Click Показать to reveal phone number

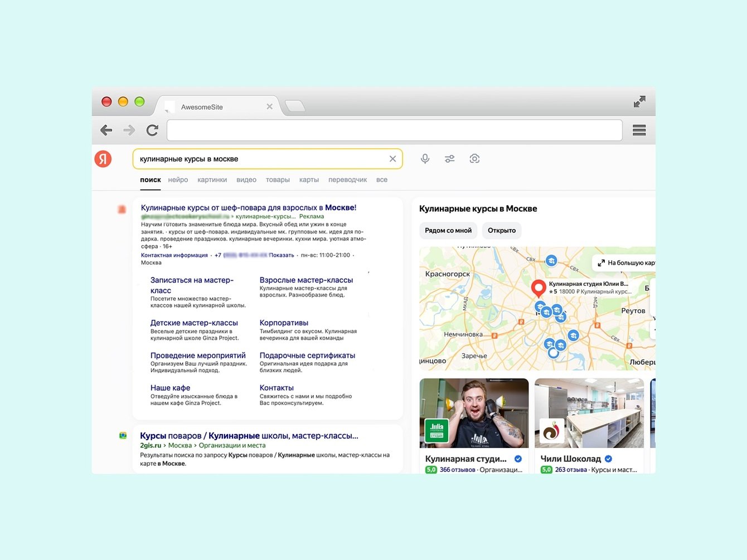pyautogui.click(x=282, y=255)
